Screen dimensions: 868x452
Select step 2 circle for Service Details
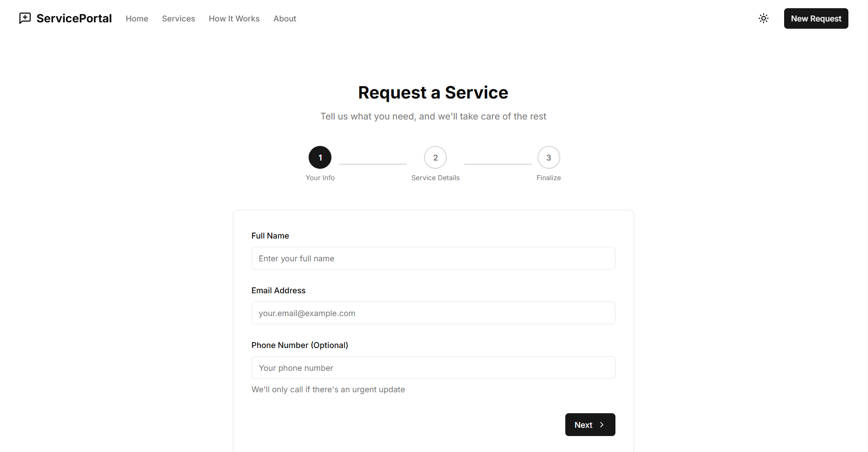point(435,157)
